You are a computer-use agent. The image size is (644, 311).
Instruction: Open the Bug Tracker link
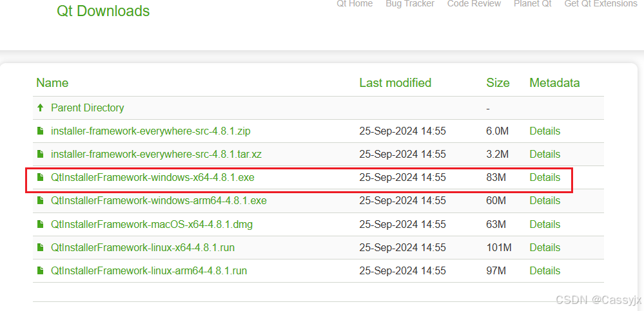(x=410, y=4)
